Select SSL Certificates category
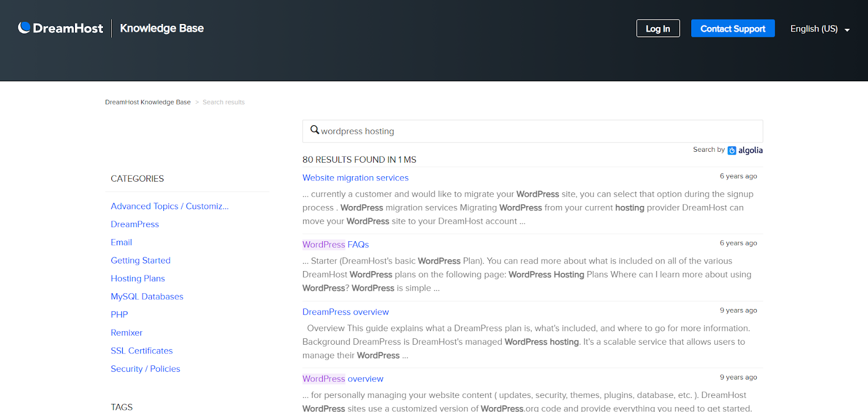Image resolution: width=868 pixels, height=412 pixels. coord(142,351)
